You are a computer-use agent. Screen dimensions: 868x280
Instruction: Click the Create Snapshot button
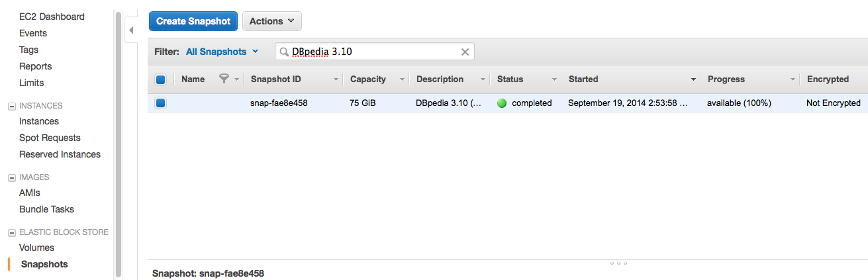click(x=193, y=21)
